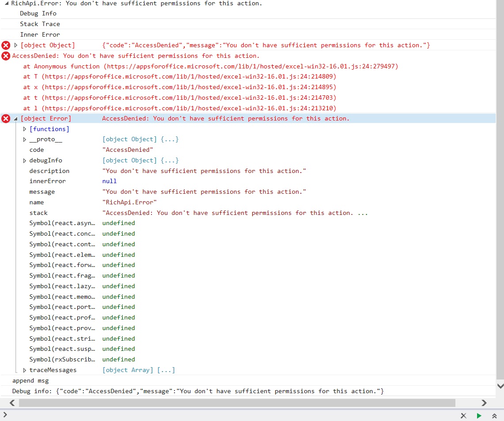
Task: Expand the [functions] node
Action: tap(25, 128)
